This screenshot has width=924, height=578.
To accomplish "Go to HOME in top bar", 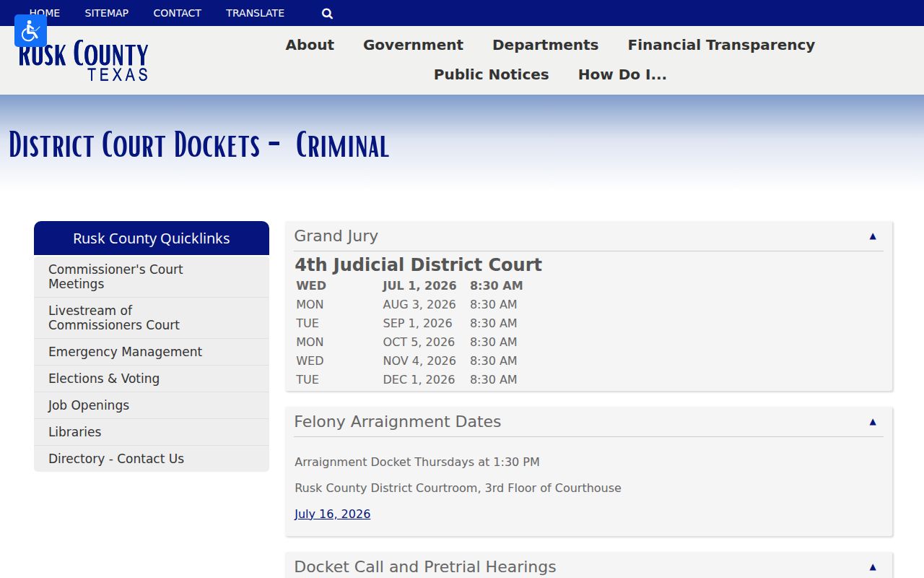I will tap(45, 13).
